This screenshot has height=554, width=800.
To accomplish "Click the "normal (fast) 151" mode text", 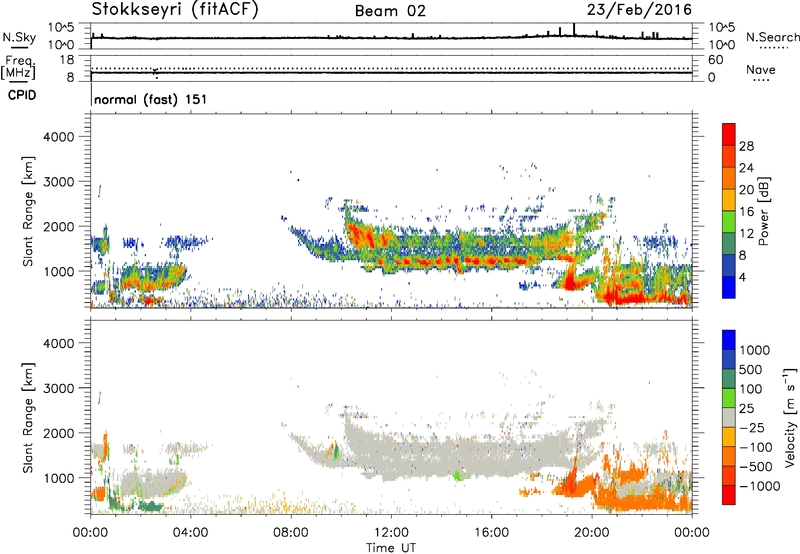I will click(x=151, y=99).
